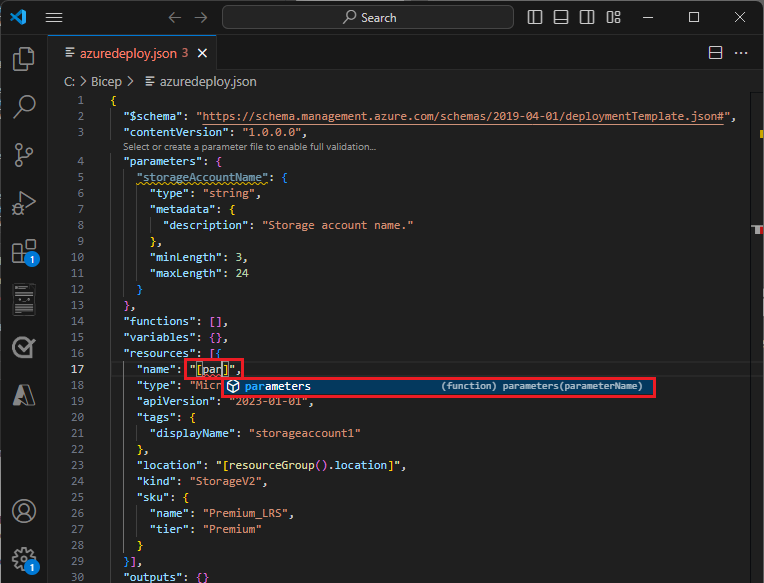Open the Run and Debug view
This screenshot has height=583, width=764.
[23, 203]
